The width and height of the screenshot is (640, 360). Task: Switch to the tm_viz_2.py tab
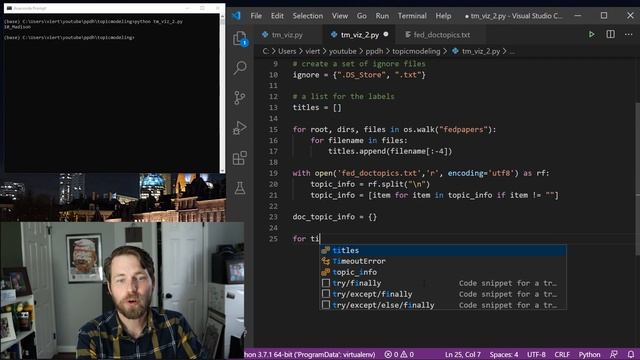[x=360, y=35]
